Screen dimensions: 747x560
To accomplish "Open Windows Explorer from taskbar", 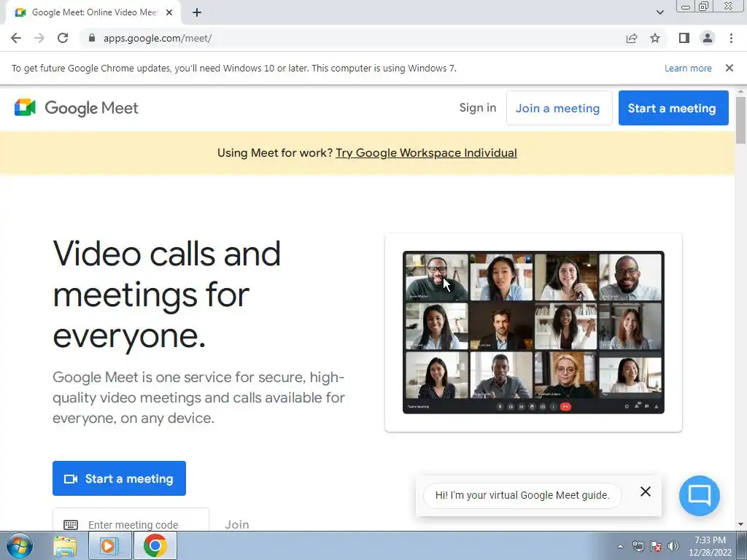I will 65,545.
